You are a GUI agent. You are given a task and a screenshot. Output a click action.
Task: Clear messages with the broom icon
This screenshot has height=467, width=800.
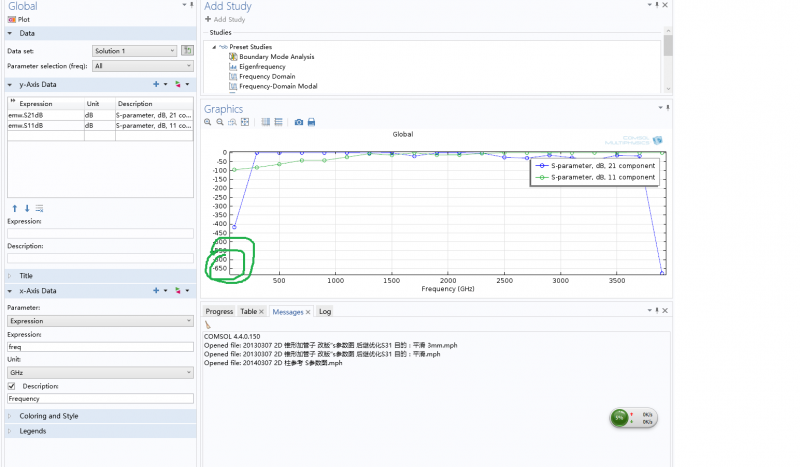click(208, 325)
